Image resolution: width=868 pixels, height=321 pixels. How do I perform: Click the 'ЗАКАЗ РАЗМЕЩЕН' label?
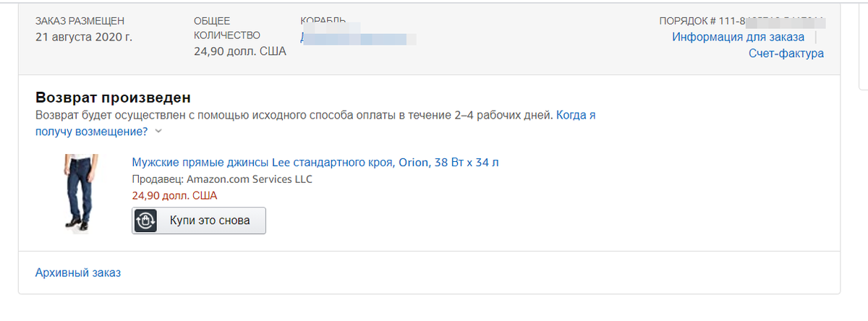coord(79,21)
